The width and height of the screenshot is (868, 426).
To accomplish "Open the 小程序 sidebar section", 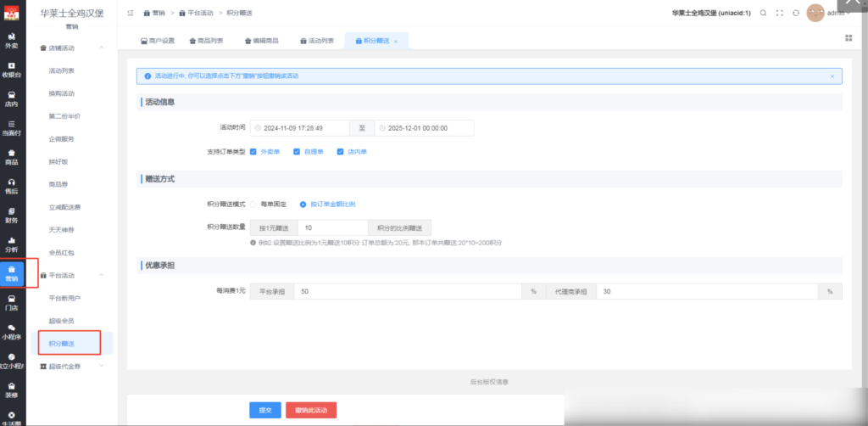I will 12,332.
